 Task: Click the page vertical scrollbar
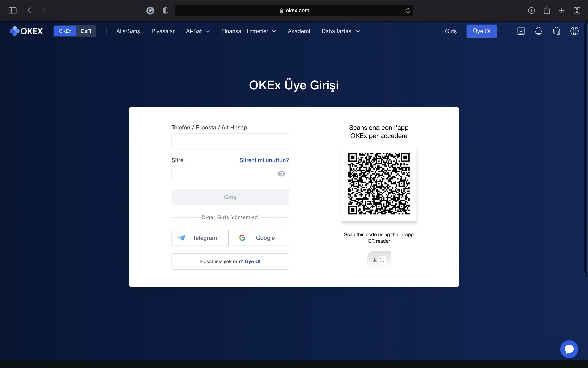pos(586,148)
